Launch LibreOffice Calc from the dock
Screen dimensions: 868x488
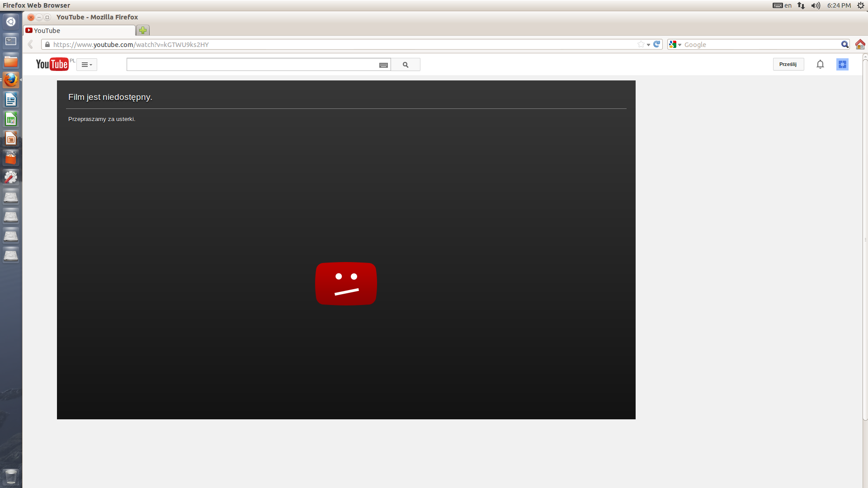point(11,119)
